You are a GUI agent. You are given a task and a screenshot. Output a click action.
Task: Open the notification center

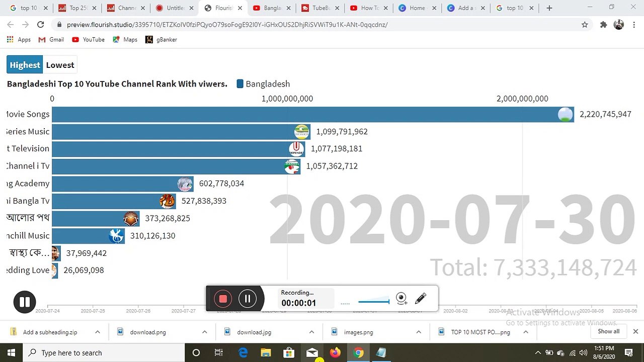coord(628,353)
